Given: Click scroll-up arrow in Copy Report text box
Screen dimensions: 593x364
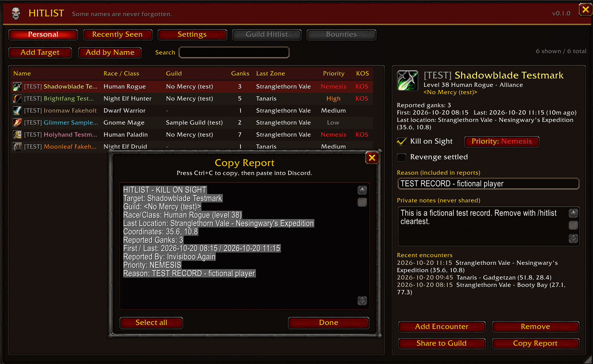Looking at the screenshot, I should click(x=362, y=190).
